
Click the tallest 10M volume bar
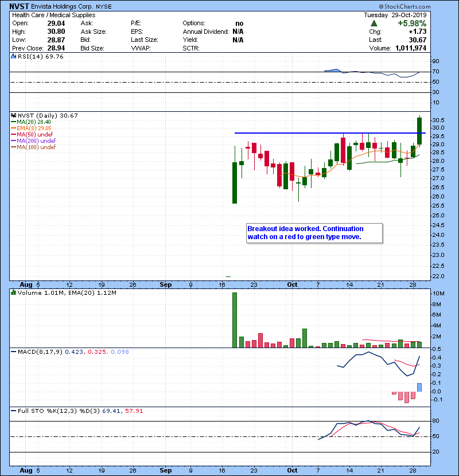(x=235, y=320)
